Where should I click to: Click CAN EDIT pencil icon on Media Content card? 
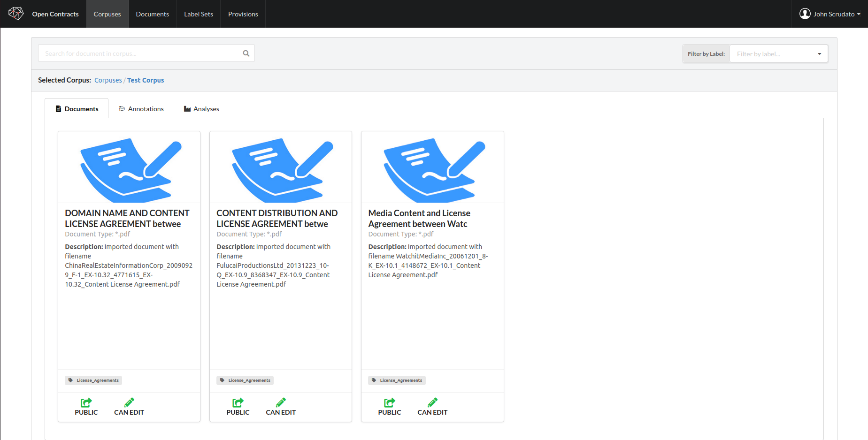point(432,402)
